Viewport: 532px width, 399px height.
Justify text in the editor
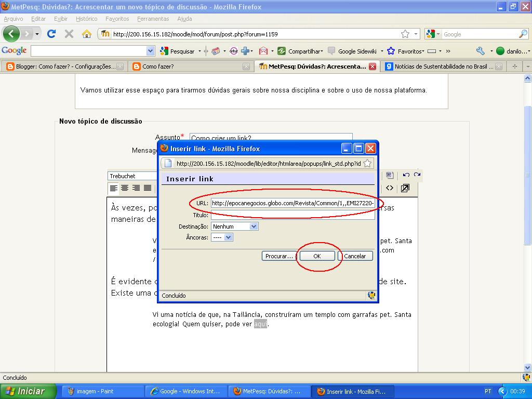pos(147,188)
